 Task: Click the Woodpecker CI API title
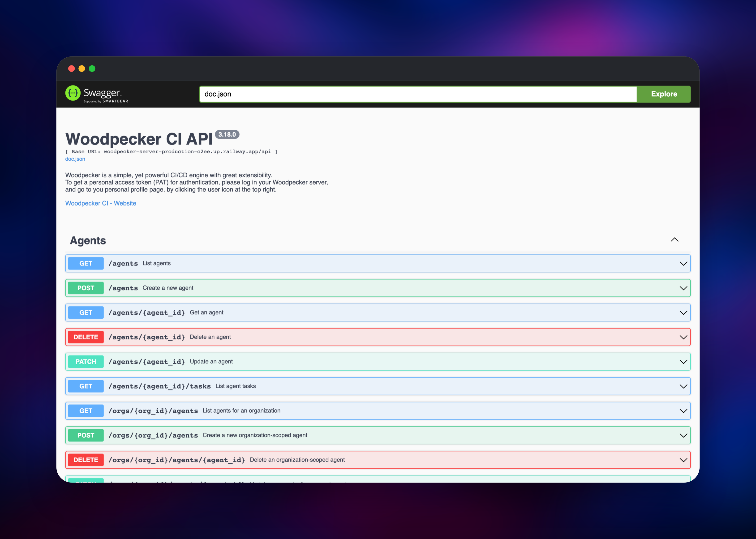coord(139,139)
